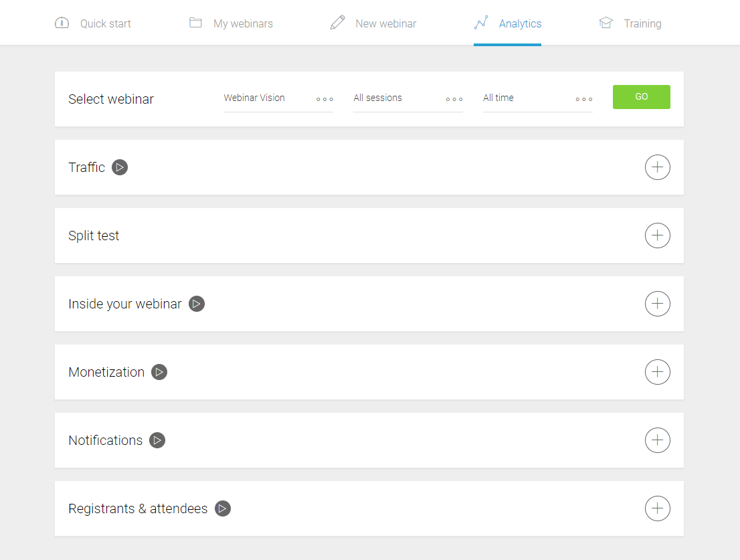The height and width of the screenshot is (560, 740).
Task: Play the Inside your webinar tutorial icon
Action: tap(197, 304)
